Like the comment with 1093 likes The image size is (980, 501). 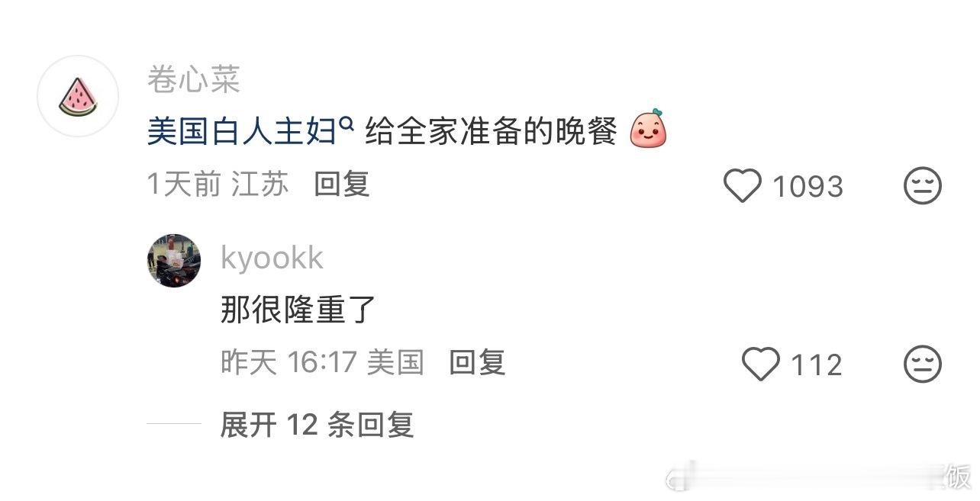tap(742, 186)
